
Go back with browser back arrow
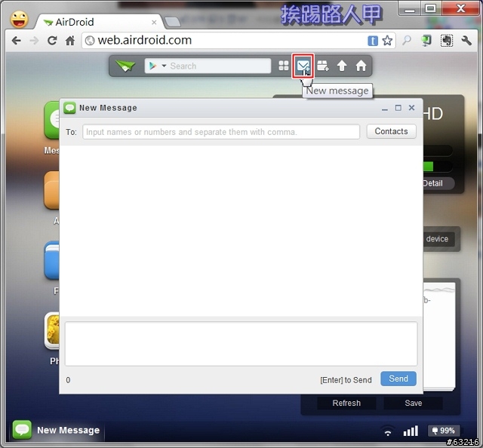click(16, 40)
